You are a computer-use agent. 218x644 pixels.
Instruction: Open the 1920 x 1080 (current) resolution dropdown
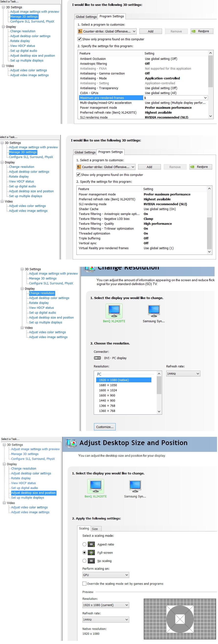[106, 605]
